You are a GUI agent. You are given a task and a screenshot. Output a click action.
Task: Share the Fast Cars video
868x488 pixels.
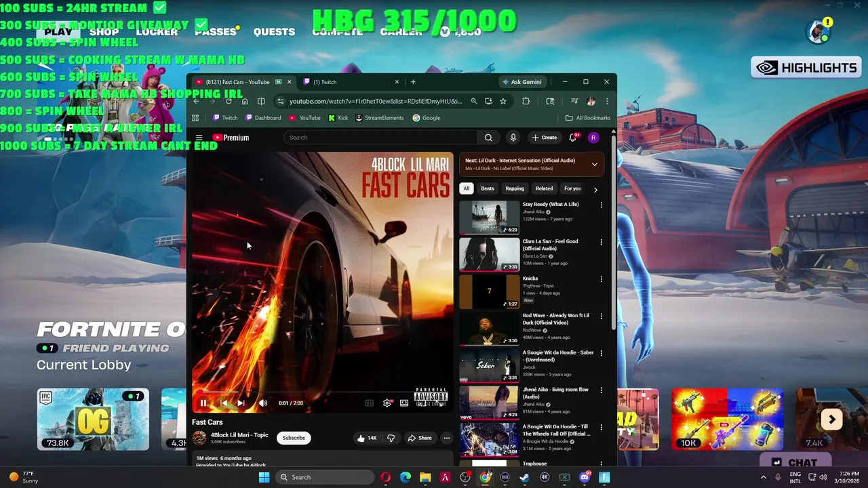click(420, 438)
